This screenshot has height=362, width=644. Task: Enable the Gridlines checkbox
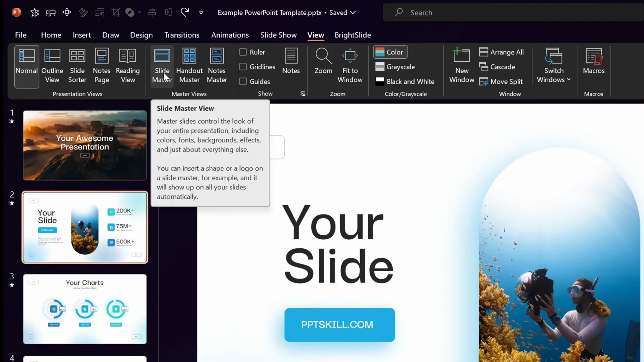(243, 67)
